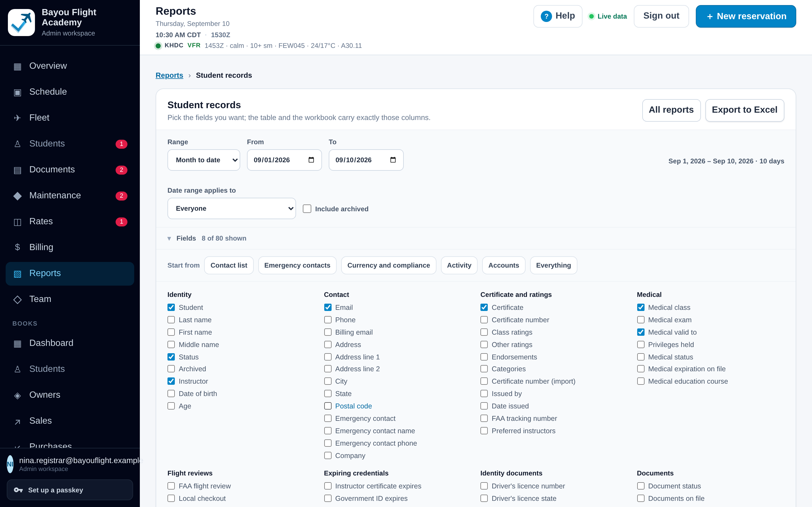The image size is (812, 507).
Task: Open the Range dropdown showing Month to date
Action: [204, 160]
